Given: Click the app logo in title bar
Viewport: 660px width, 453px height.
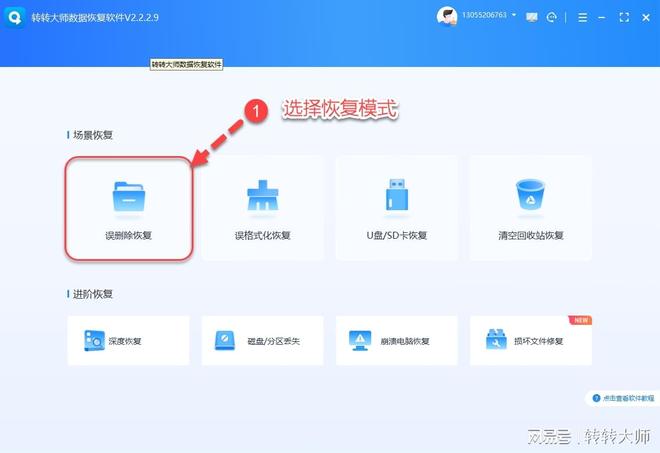Looking at the screenshot, I should [15, 17].
